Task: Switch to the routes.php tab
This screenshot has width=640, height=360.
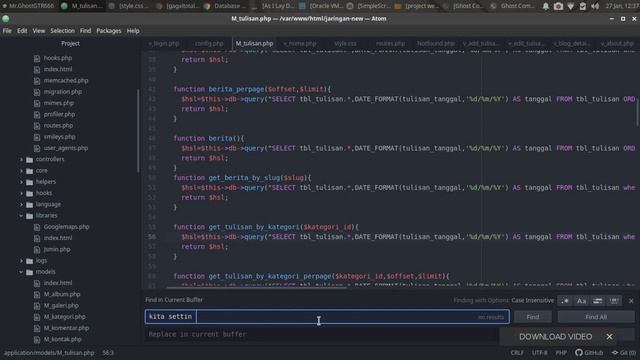Action: tap(390, 43)
